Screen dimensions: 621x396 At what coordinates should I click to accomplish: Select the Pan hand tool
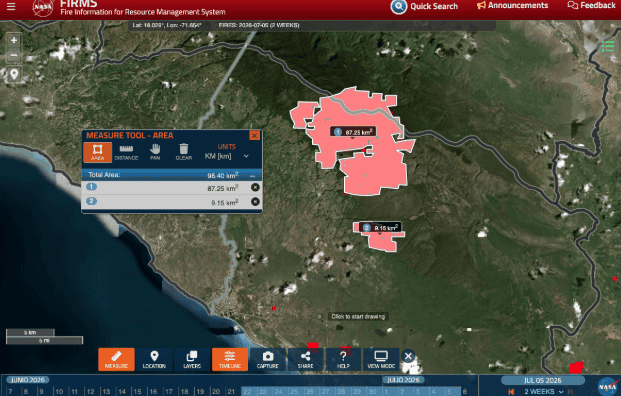coord(155,152)
